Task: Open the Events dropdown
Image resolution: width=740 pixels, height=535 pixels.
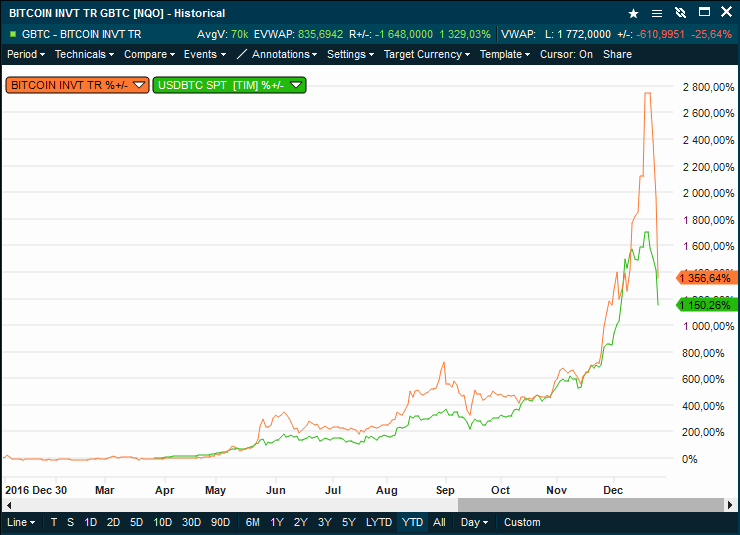Action: click(205, 54)
